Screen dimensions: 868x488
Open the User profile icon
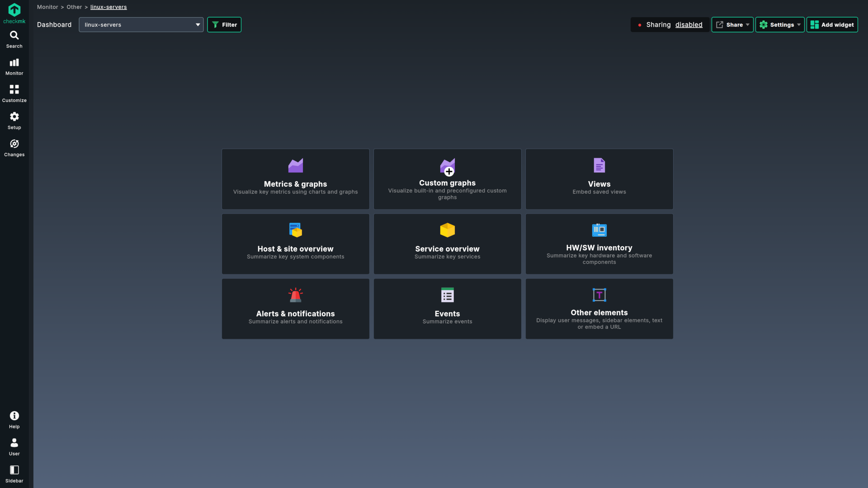pos(14,443)
